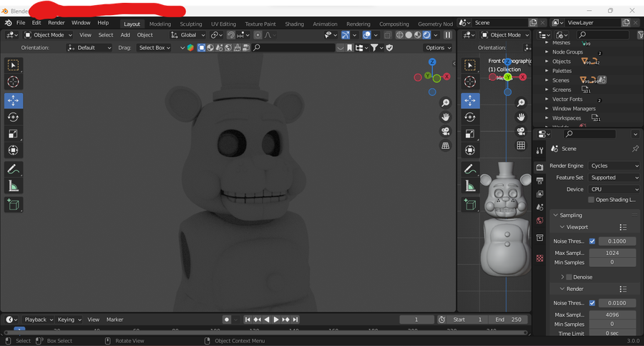Select the Rotate tool in the right viewport
644x346 pixels.
coord(470,117)
